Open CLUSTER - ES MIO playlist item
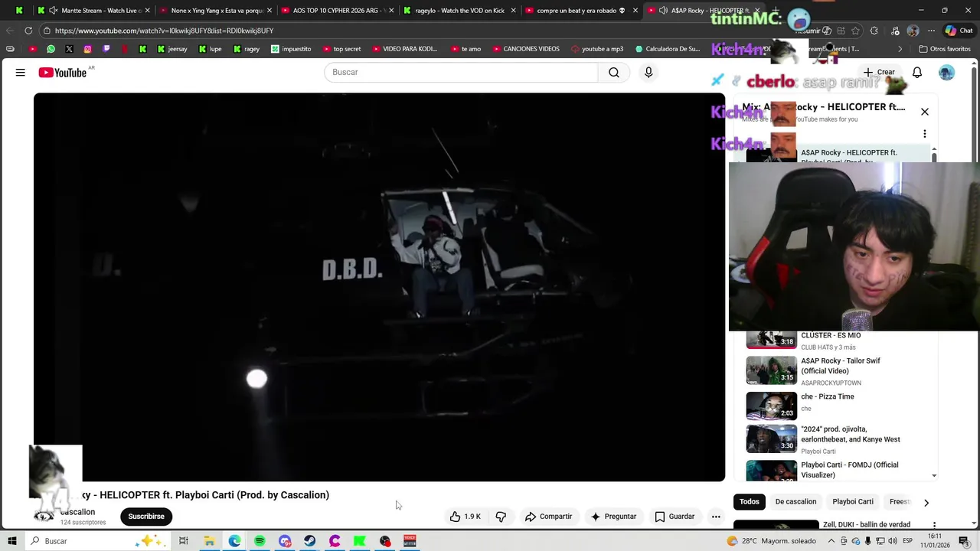The width and height of the screenshot is (980, 551). (838, 341)
